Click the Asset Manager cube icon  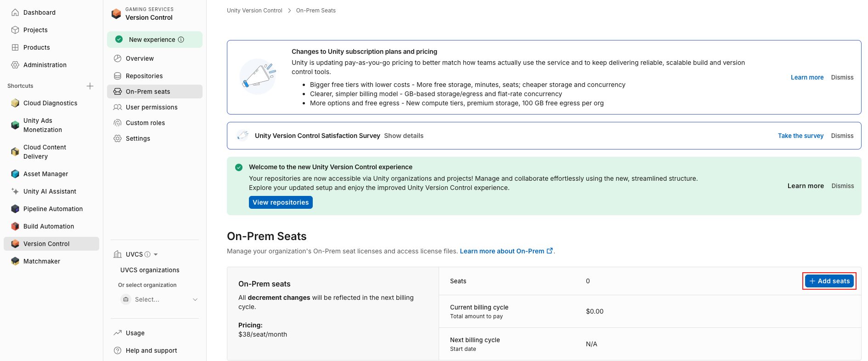point(15,174)
